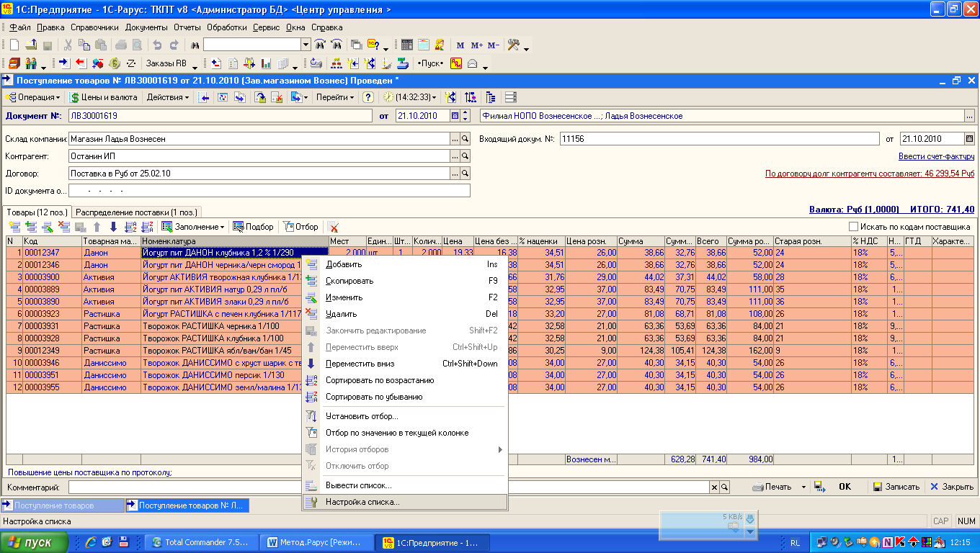Click the M+ memory button
980x553 pixels.
[x=477, y=45]
